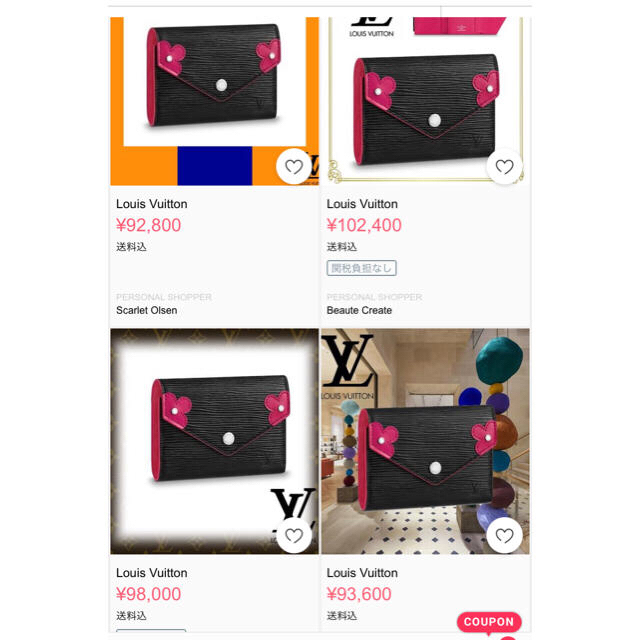The height and width of the screenshot is (640, 640).
Task: Click Louis Vuitton brand above ¥102,400
Action: point(362,204)
